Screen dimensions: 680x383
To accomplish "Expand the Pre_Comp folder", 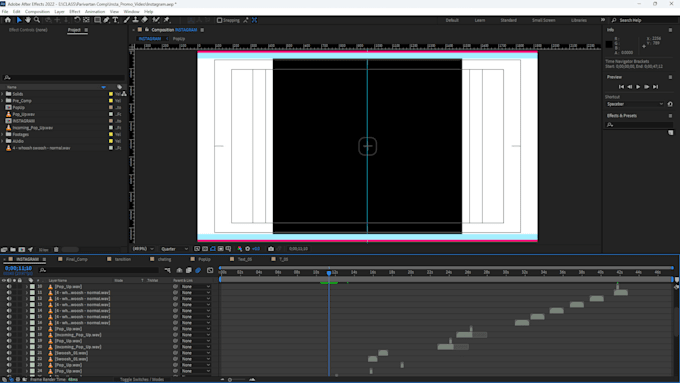I will tap(3, 101).
